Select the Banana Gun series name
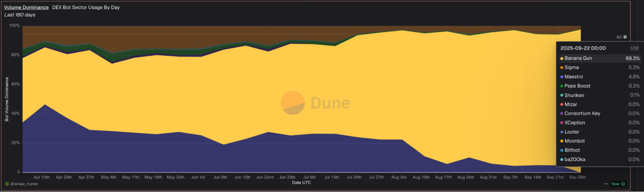This screenshot has height=192, width=644. 578,58
